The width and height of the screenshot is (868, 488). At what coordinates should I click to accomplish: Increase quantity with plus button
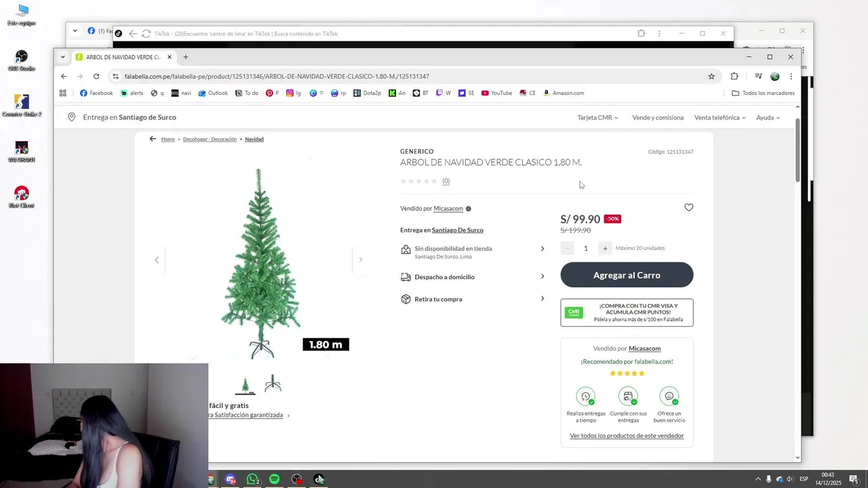[x=605, y=248]
